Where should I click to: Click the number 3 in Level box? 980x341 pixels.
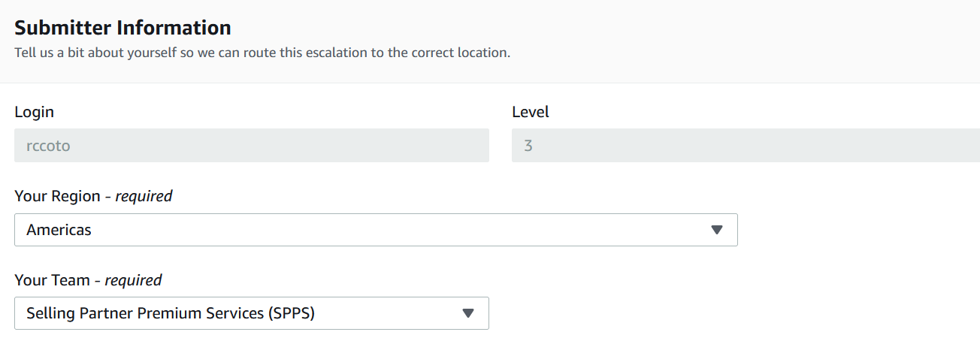528,146
